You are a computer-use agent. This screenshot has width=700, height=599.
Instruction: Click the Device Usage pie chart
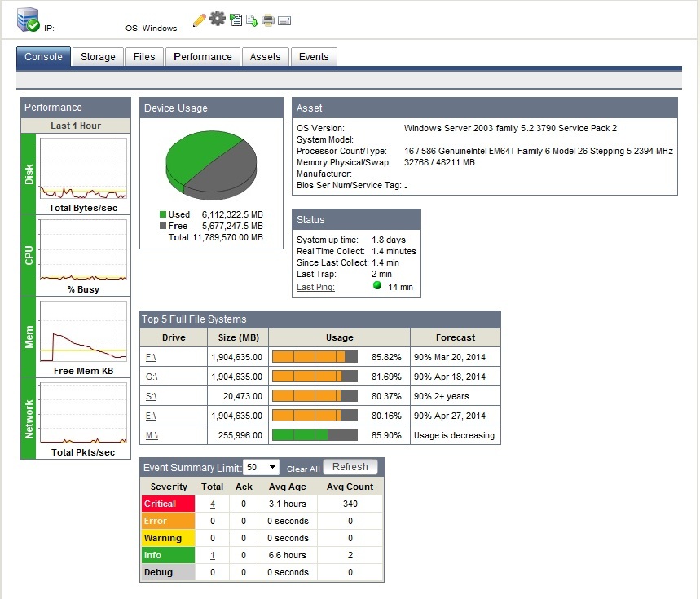tap(211, 165)
